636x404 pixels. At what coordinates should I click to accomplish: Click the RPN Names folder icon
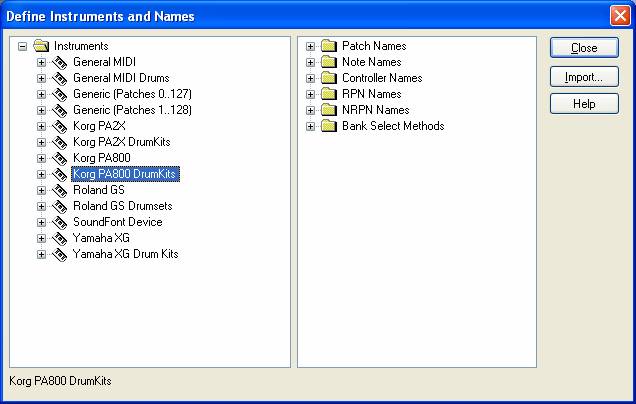329,94
